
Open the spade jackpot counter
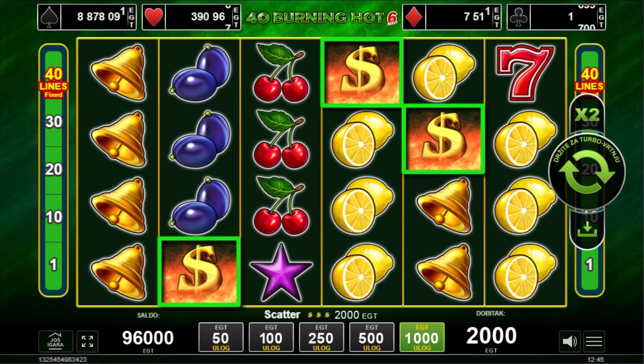[x=87, y=17]
